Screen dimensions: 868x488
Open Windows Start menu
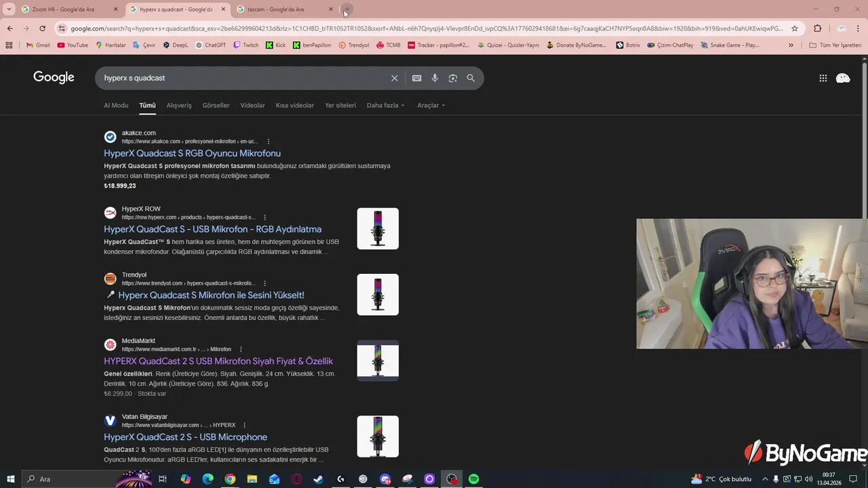tap(11, 479)
